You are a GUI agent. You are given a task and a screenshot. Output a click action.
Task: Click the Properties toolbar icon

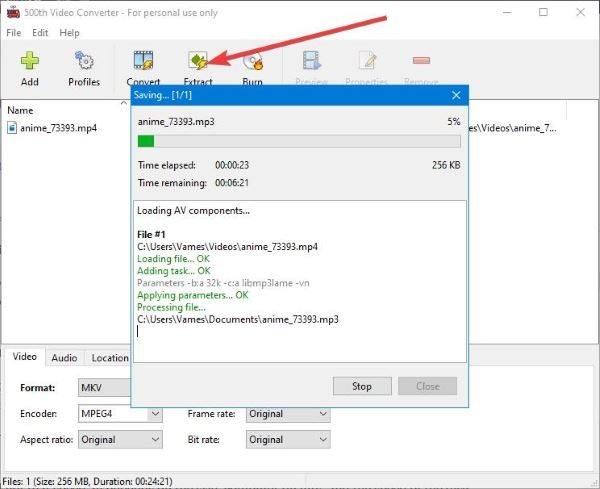point(367,61)
